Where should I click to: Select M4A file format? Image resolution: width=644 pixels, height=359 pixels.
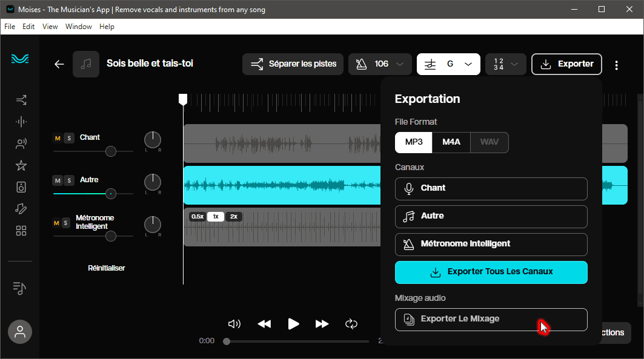(x=451, y=142)
